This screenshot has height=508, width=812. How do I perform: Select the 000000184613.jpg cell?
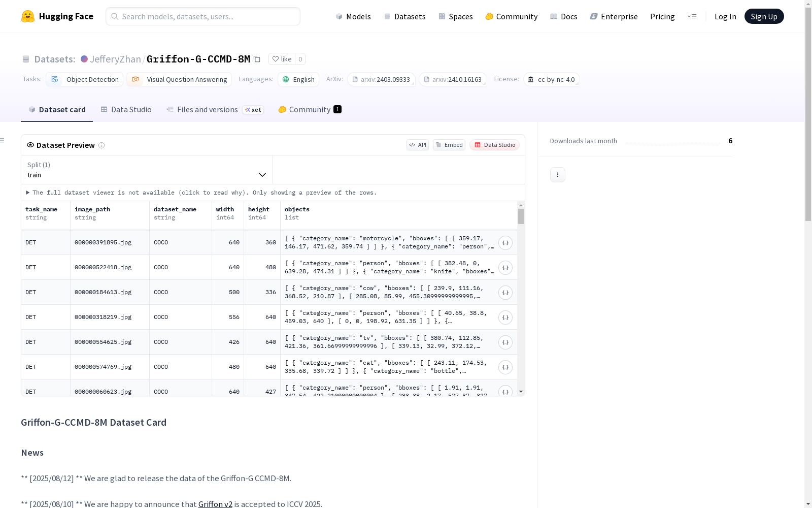pyautogui.click(x=110, y=293)
